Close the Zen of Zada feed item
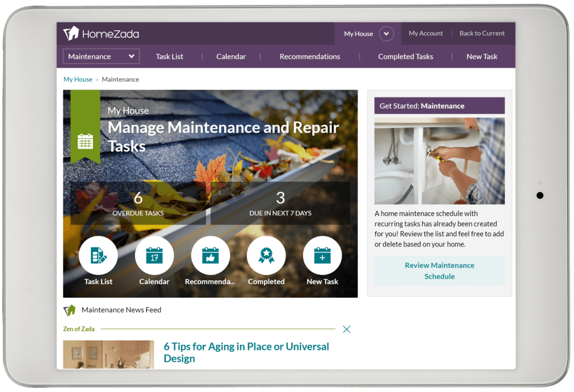Image resolution: width=574 pixels, height=392 pixels. pos(346,329)
